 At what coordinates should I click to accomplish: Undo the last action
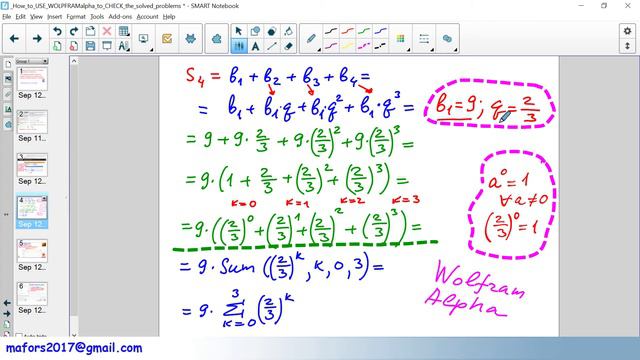58,31
